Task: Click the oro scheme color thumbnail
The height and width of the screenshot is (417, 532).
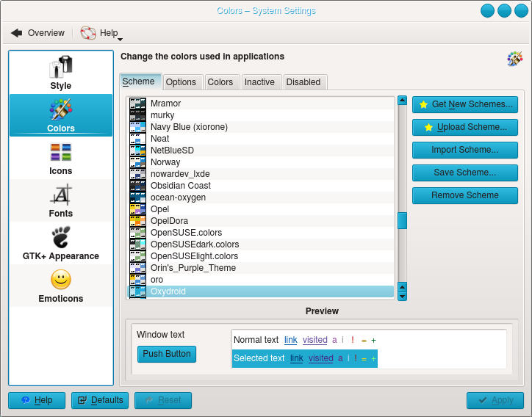Action: click(x=137, y=280)
